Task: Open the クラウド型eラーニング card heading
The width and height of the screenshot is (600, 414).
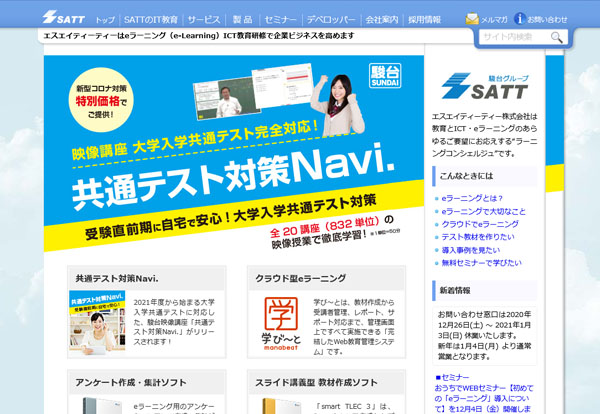Action: click(x=300, y=279)
